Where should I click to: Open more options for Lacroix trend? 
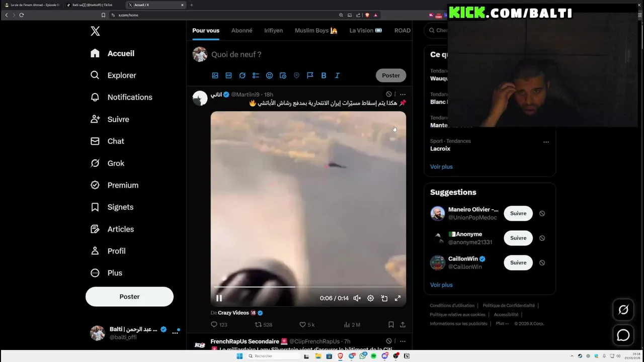[546, 142]
